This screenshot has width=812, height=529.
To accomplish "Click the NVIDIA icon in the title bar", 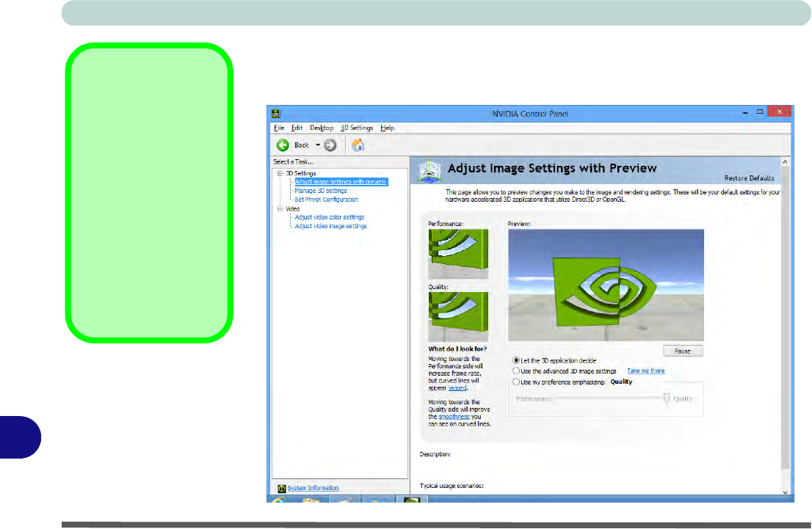I will (x=276, y=113).
